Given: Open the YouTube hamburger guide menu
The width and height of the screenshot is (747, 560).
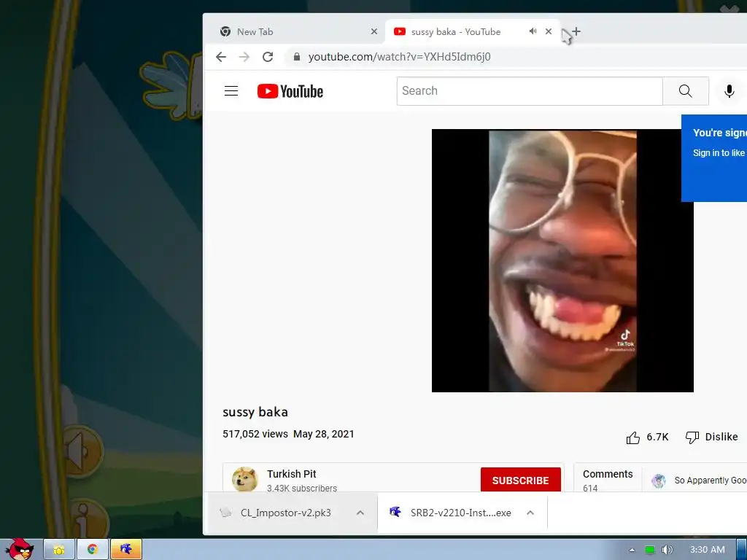Looking at the screenshot, I should coord(231,91).
